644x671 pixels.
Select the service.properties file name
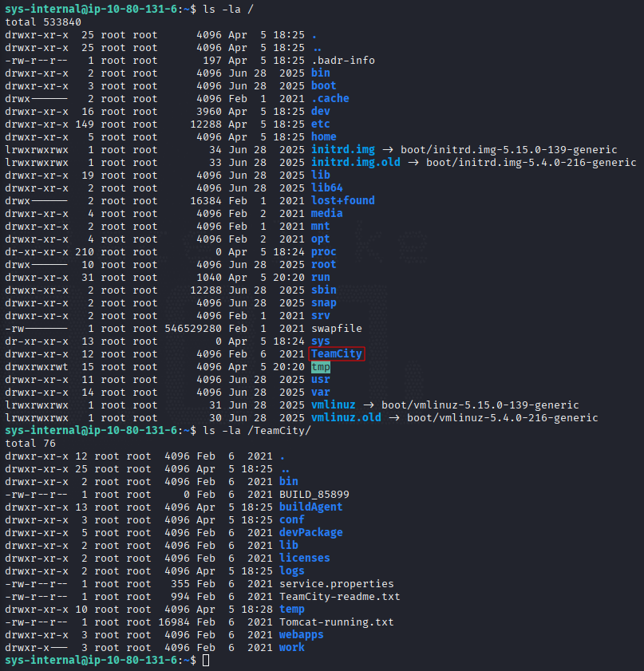336,584
